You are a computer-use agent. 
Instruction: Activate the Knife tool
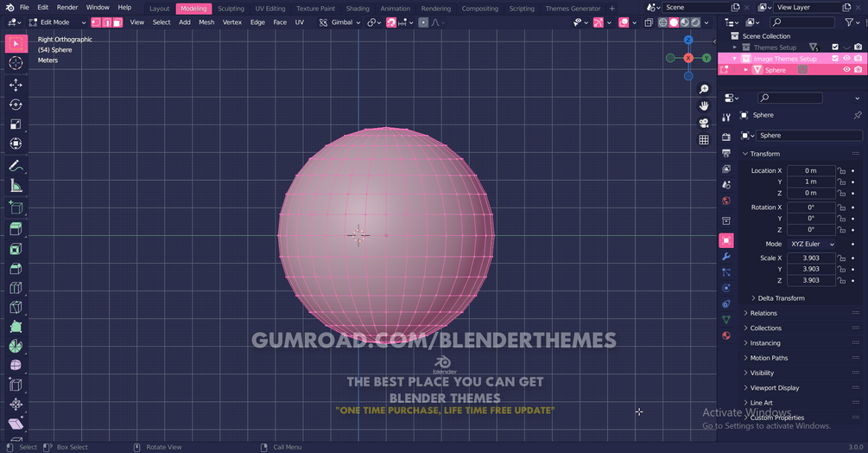click(16, 308)
